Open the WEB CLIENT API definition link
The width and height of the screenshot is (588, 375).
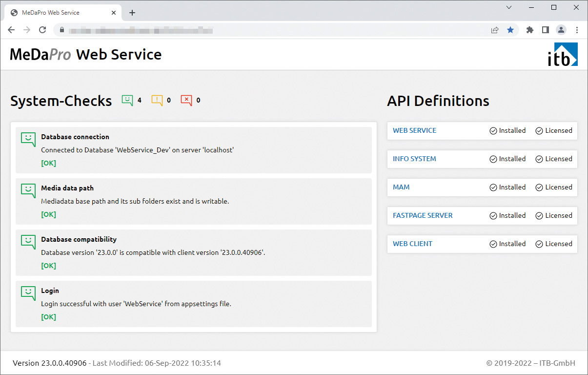(x=412, y=244)
